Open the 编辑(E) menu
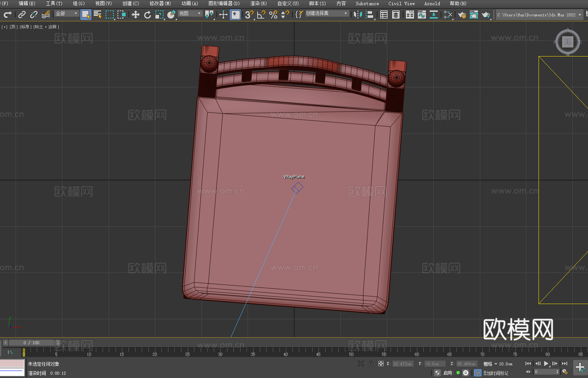The image size is (588, 378). click(27, 3)
